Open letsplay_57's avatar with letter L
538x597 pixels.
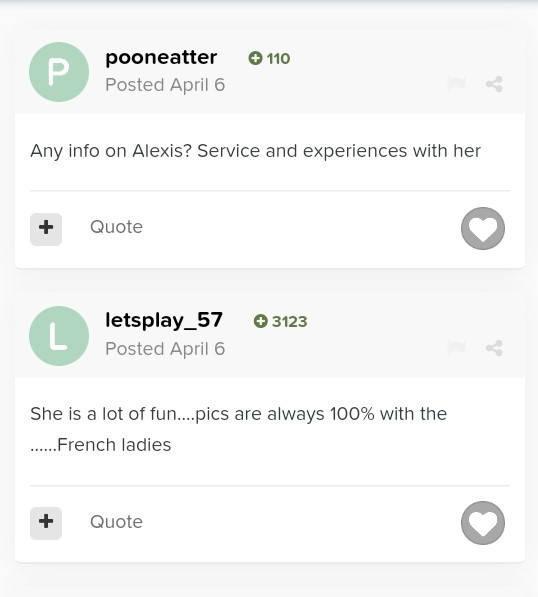(59, 336)
